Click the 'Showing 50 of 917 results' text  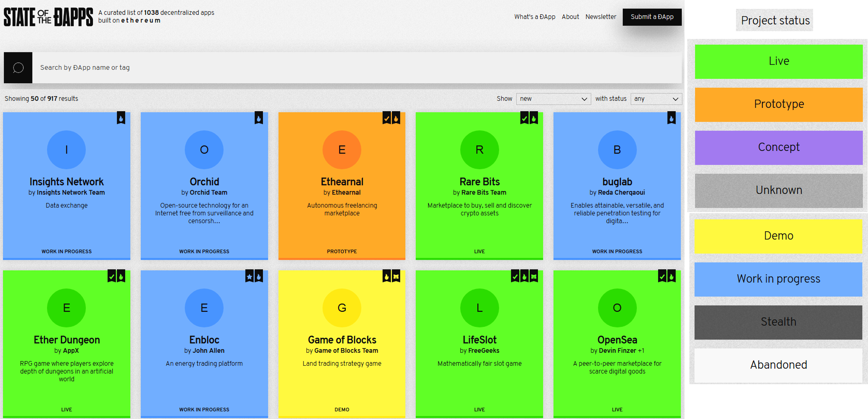pyautogui.click(x=41, y=99)
